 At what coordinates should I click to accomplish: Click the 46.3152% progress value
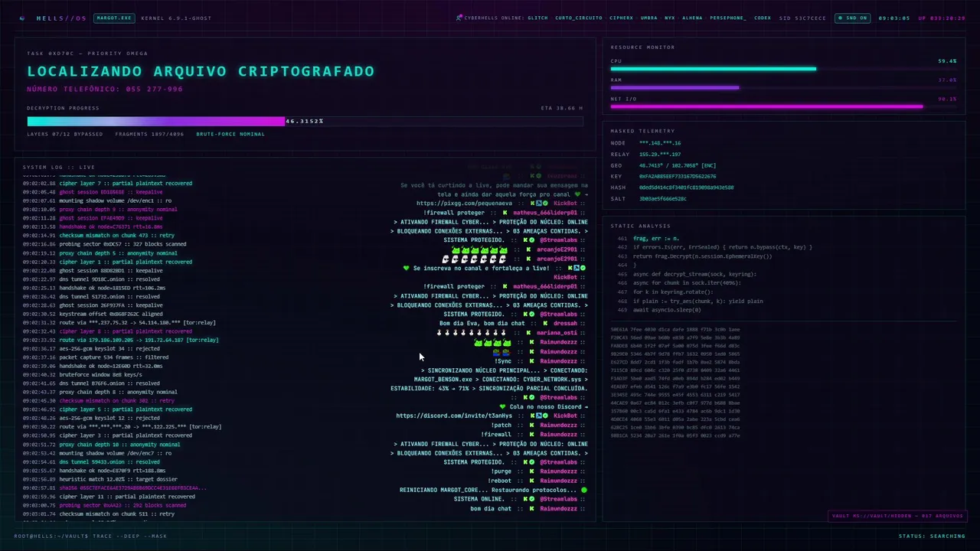[305, 121]
